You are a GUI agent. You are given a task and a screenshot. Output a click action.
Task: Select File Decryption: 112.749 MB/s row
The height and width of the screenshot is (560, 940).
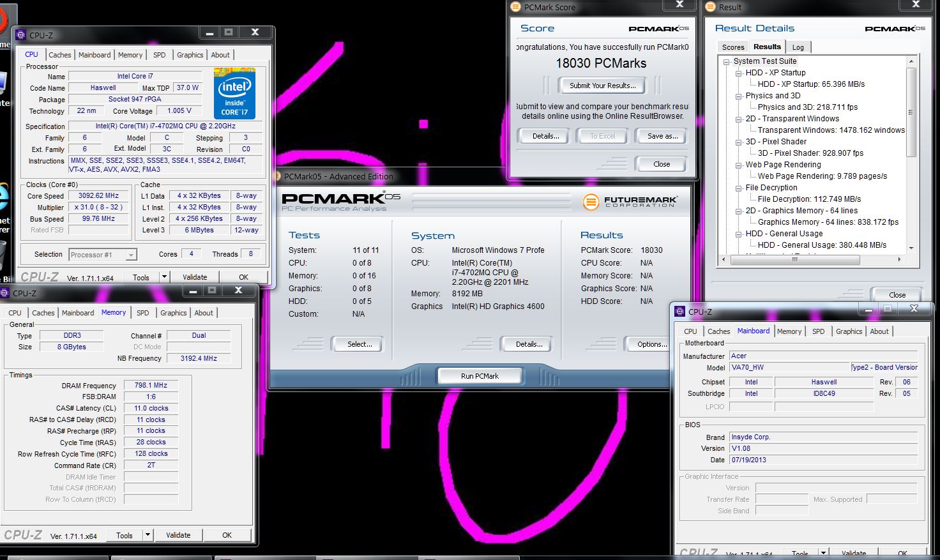click(x=809, y=199)
